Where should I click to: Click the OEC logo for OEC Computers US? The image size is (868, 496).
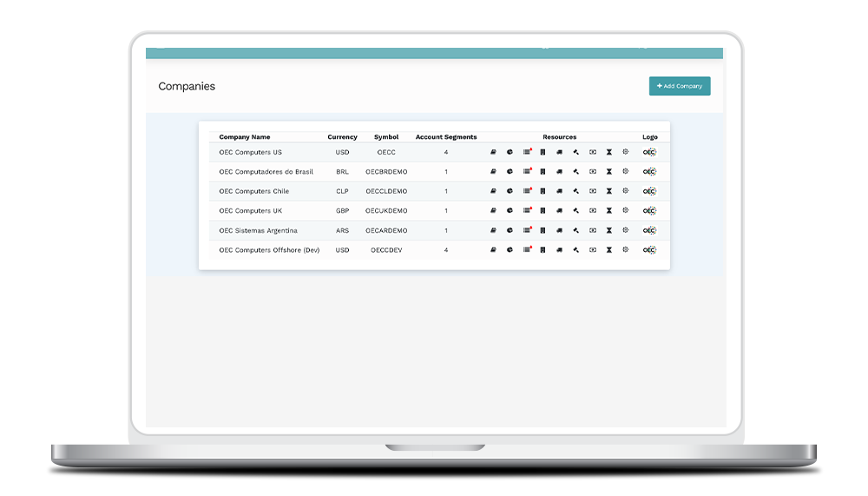[x=649, y=152]
